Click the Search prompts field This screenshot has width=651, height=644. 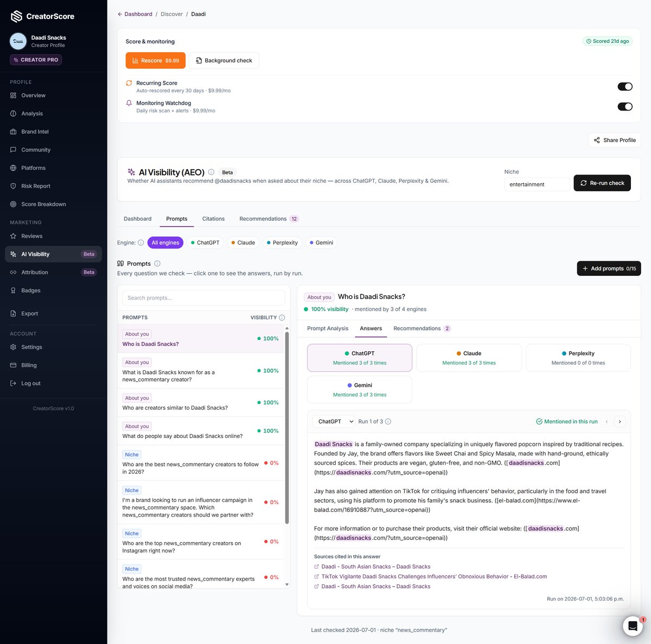click(203, 298)
